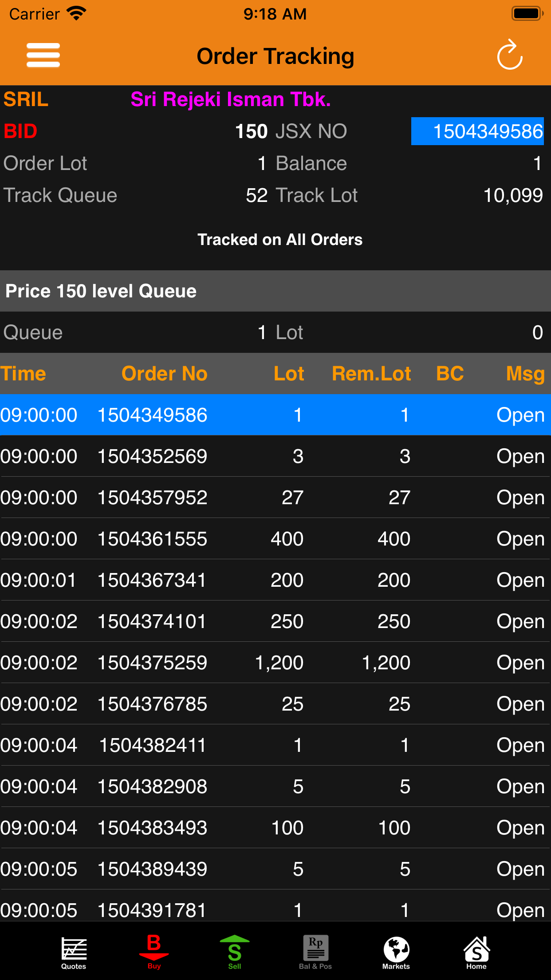The width and height of the screenshot is (551, 980).
Task: Tap the battery status icon
Action: 527,13
